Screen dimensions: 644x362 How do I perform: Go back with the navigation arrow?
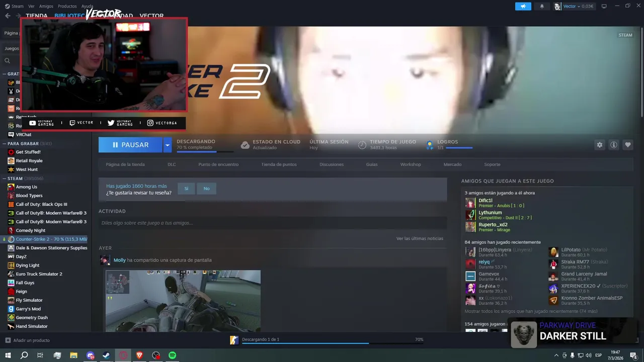(x=8, y=16)
